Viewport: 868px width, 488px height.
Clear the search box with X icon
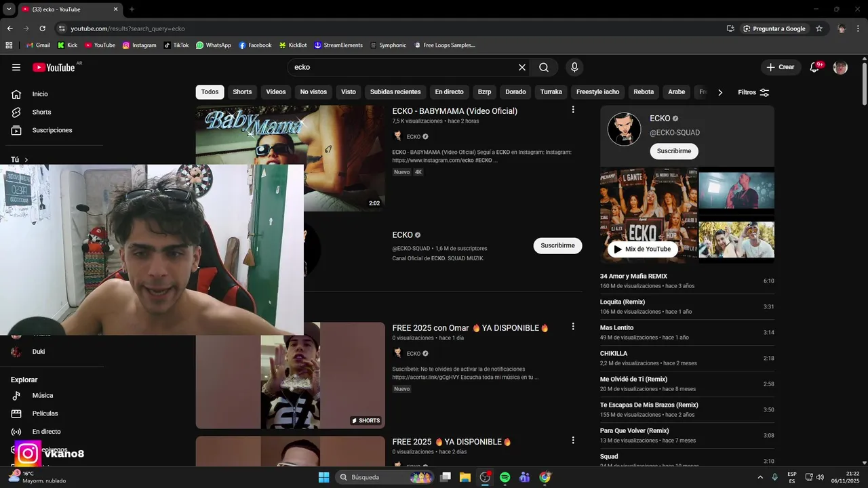click(x=522, y=67)
